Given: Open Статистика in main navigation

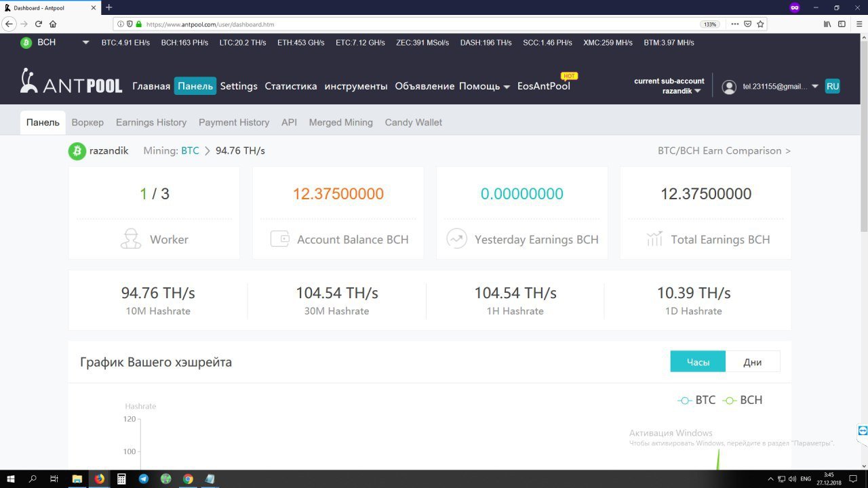Looking at the screenshot, I should tap(291, 86).
